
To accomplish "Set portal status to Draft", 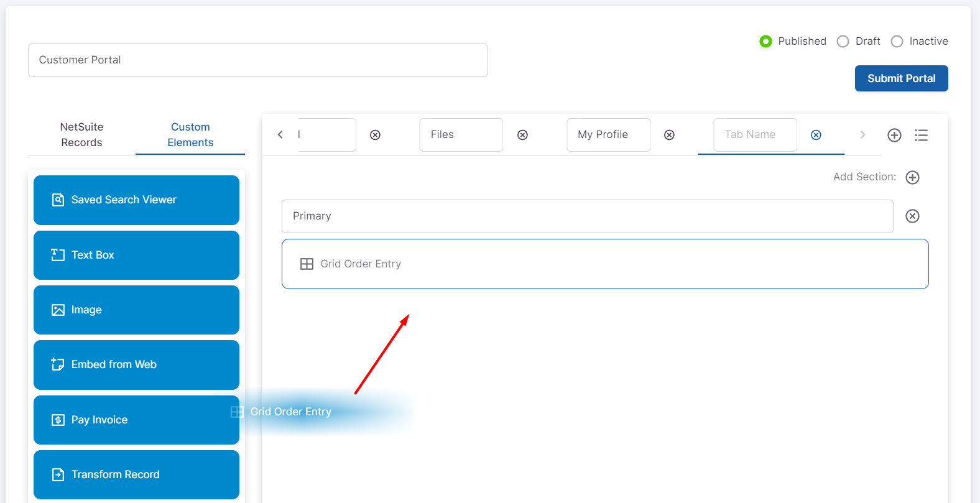I will (843, 41).
